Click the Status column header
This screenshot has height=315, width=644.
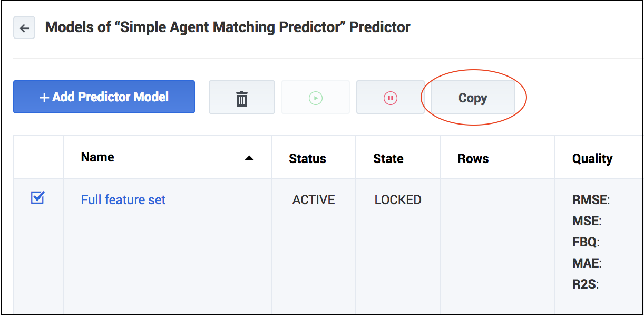[x=307, y=159]
